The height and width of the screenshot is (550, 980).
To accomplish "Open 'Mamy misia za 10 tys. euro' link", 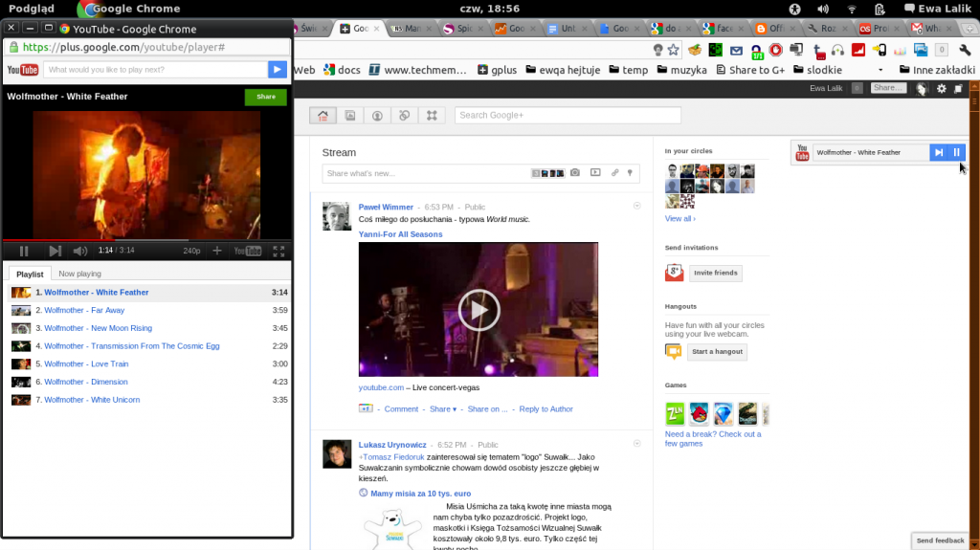I will (x=421, y=494).
